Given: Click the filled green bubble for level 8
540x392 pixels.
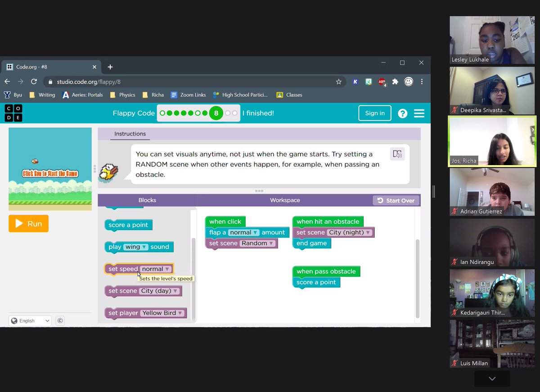Looking at the screenshot, I should tap(216, 113).
